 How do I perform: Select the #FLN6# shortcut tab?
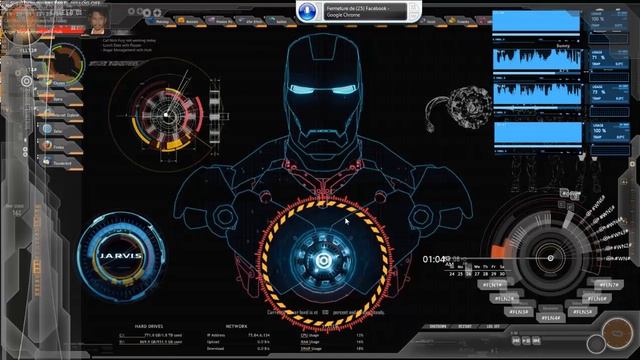[597, 299]
